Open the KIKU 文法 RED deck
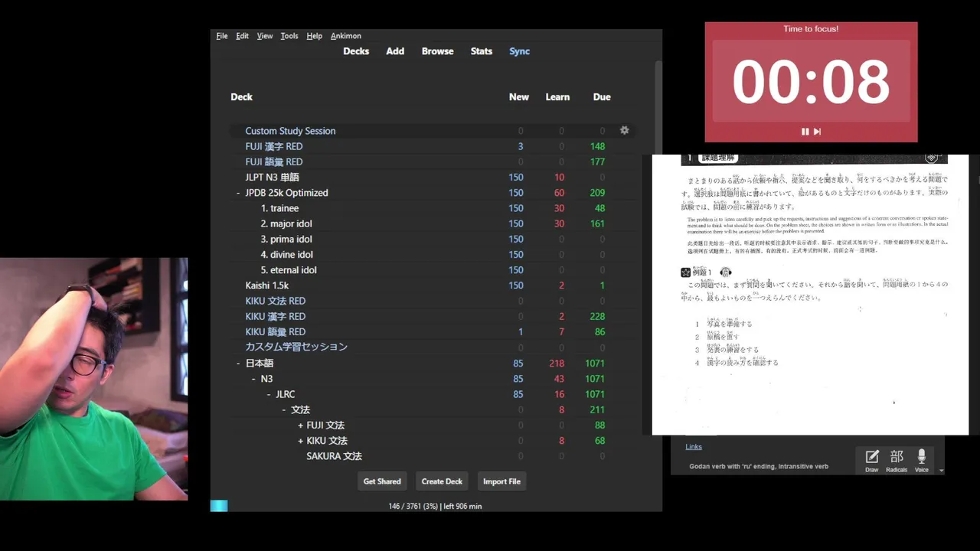 [x=276, y=301]
